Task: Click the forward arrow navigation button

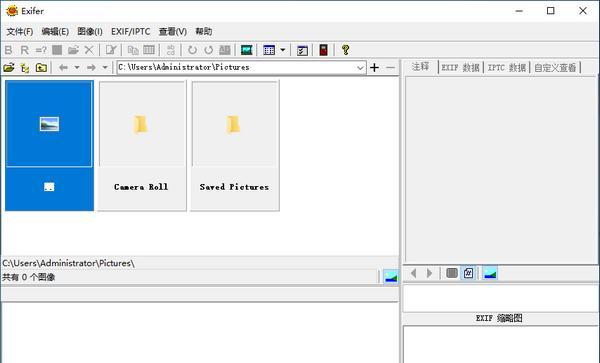Action: point(91,68)
